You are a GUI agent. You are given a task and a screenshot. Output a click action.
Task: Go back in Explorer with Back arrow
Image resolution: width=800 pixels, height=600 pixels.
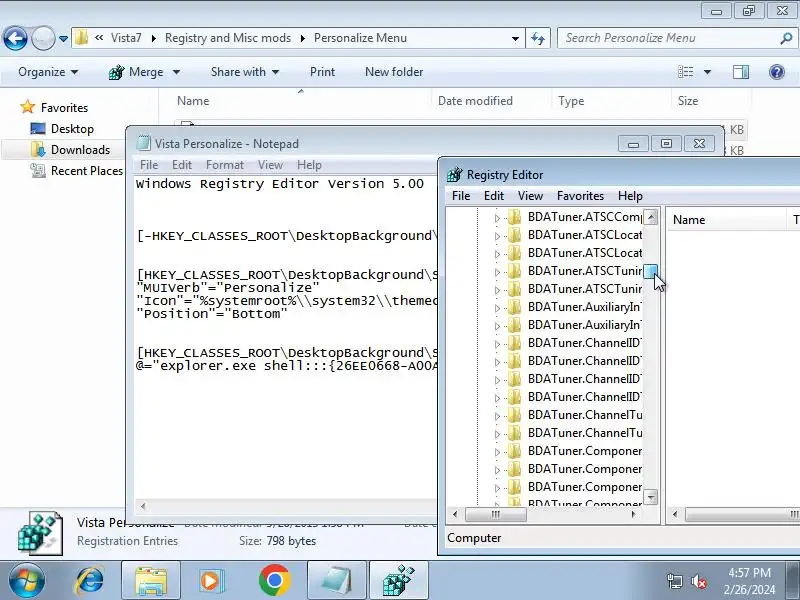(15, 38)
